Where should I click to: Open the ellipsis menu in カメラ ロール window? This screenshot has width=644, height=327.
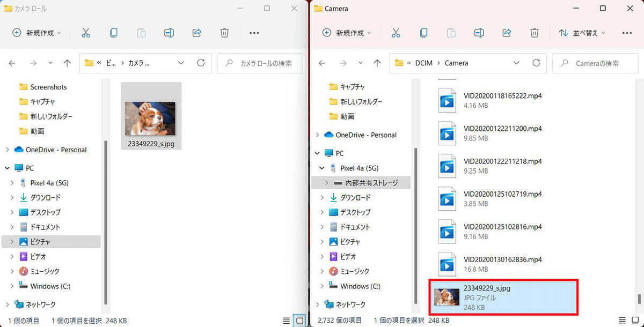[x=254, y=33]
